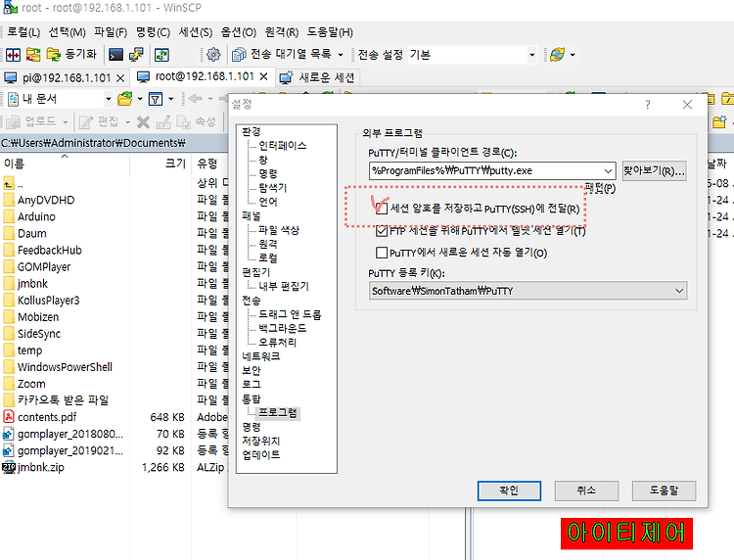Click the 속성 properties toolbar button
The width and height of the screenshot is (734, 560).
196,121
